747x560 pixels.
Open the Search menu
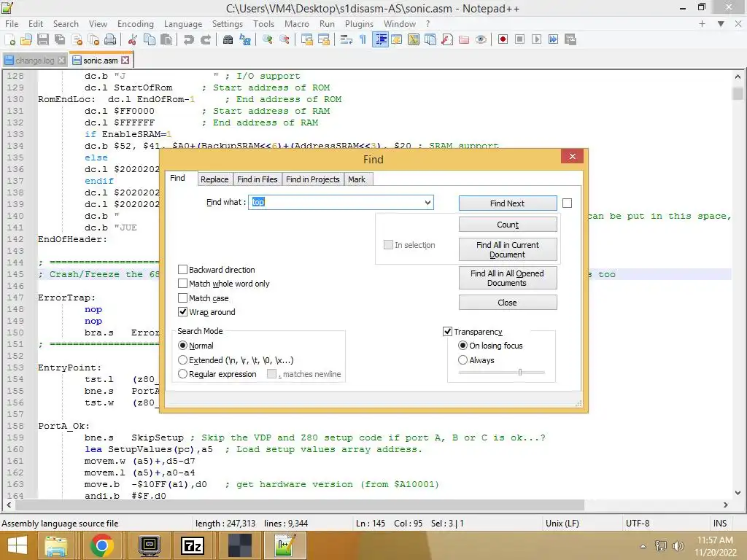point(66,24)
